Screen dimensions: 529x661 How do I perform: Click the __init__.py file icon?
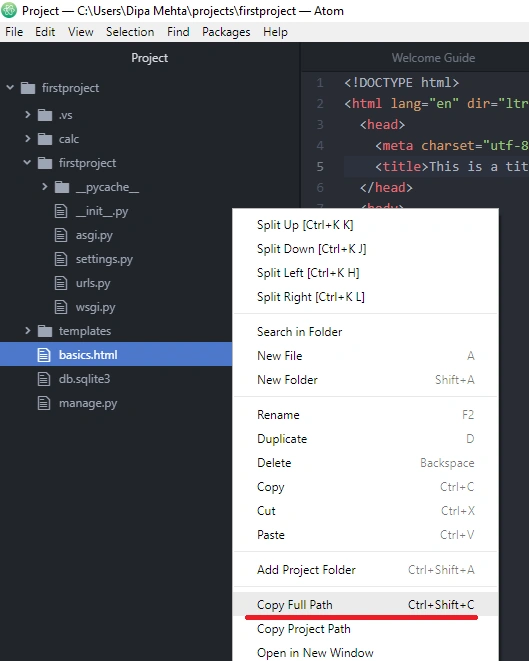[x=61, y=211]
